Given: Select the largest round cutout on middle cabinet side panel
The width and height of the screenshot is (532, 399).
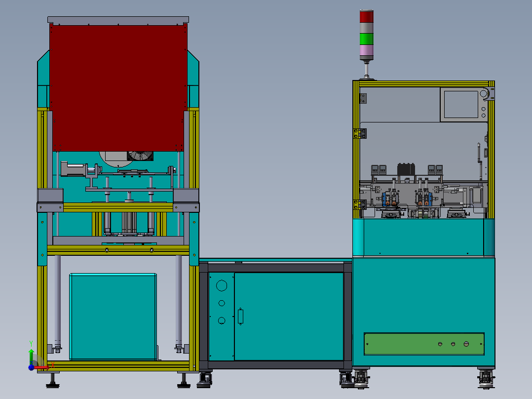Looking at the screenshot, I should pyautogui.click(x=222, y=285).
